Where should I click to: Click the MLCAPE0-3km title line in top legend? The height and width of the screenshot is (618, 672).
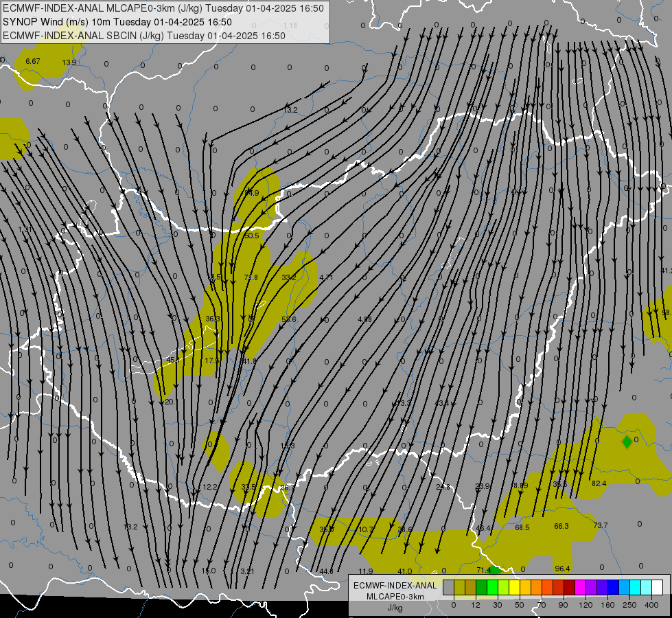click(163, 8)
